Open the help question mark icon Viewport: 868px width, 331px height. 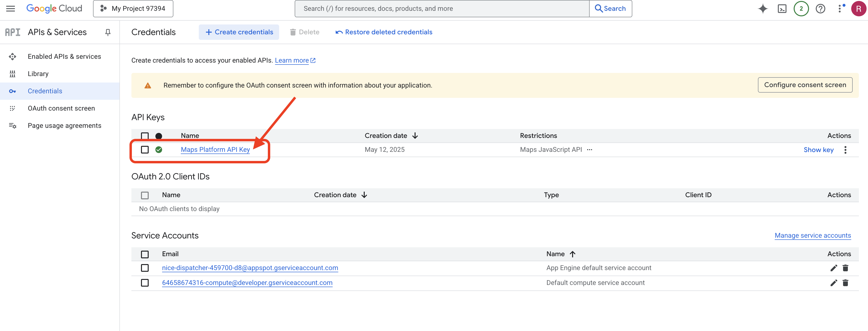click(x=820, y=8)
